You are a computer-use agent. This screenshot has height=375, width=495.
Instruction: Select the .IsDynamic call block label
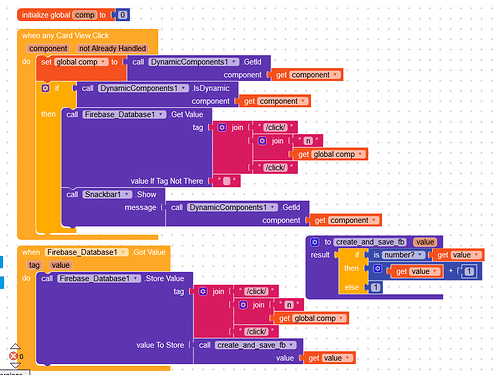[x=211, y=88]
